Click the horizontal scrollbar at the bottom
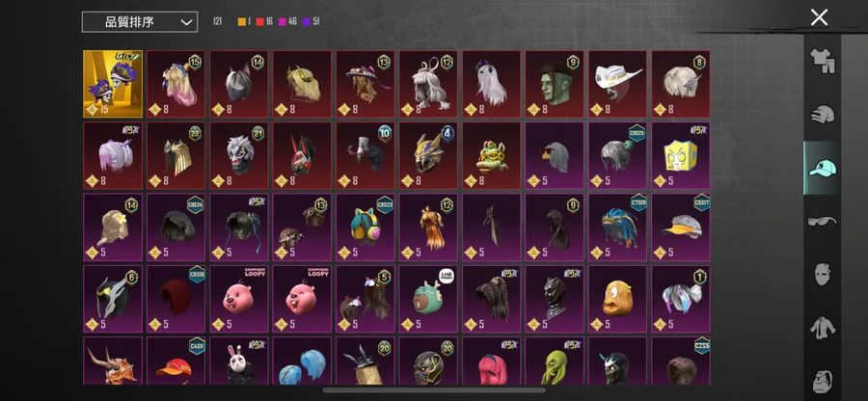The image size is (868, 401). point(434,390)
